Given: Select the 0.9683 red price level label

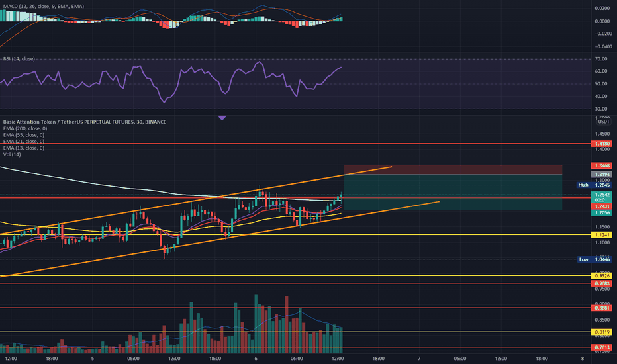Looking at the screenshot, I should (602, 283).
